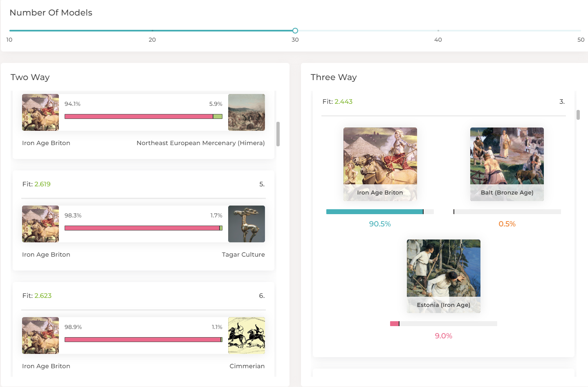Click the 98.3% / 1.7% proportion bar
Viewport: 588px width, 387px height.
[144, 228]
